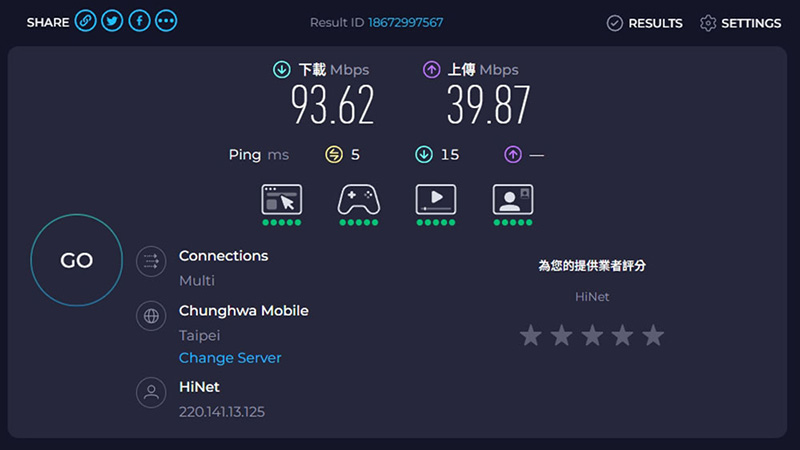
Task: Click the Change Server link
Action: point(230,358)
